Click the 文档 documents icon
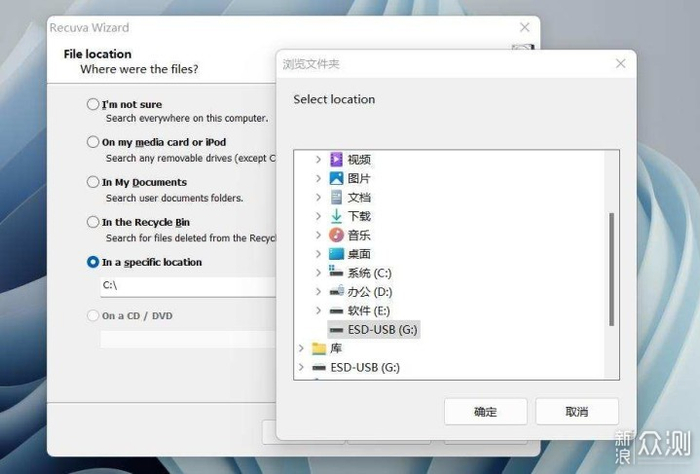700x474 pixels. 336,197
